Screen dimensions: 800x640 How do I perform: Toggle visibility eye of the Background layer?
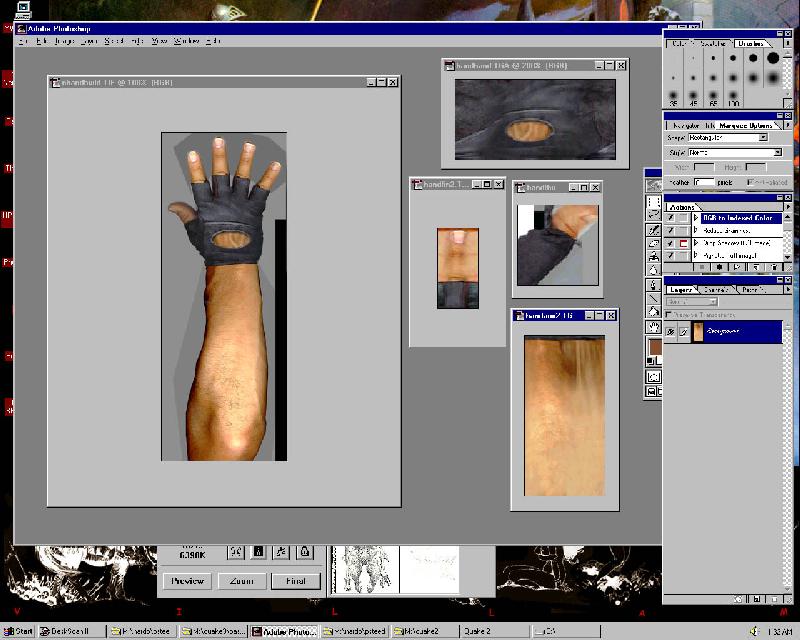(673, 332)
